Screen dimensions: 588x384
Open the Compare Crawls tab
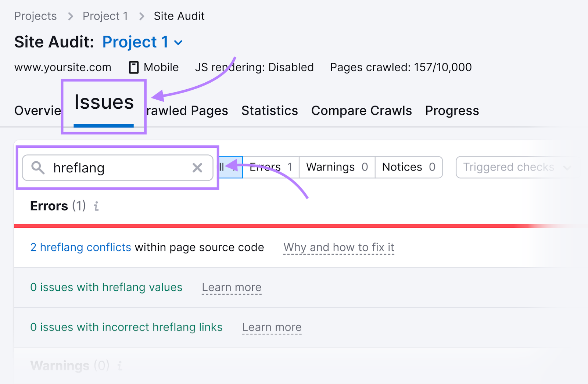click(x=361, y=111)
